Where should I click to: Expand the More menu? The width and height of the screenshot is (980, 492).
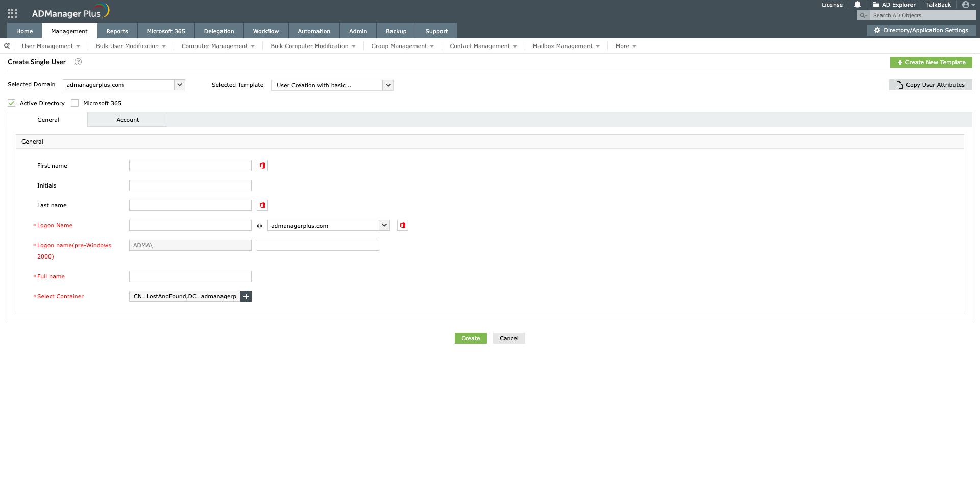pos(626,46)
